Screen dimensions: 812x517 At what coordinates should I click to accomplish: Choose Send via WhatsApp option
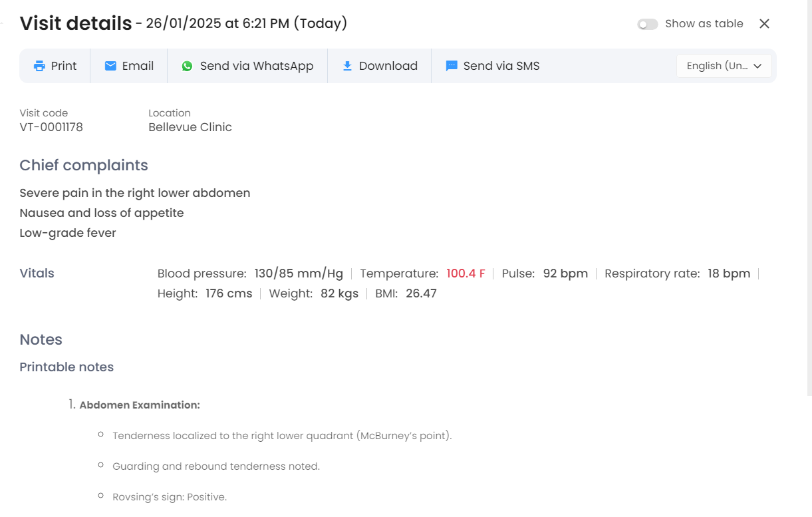pyautogui.click(x=257, y=66)
